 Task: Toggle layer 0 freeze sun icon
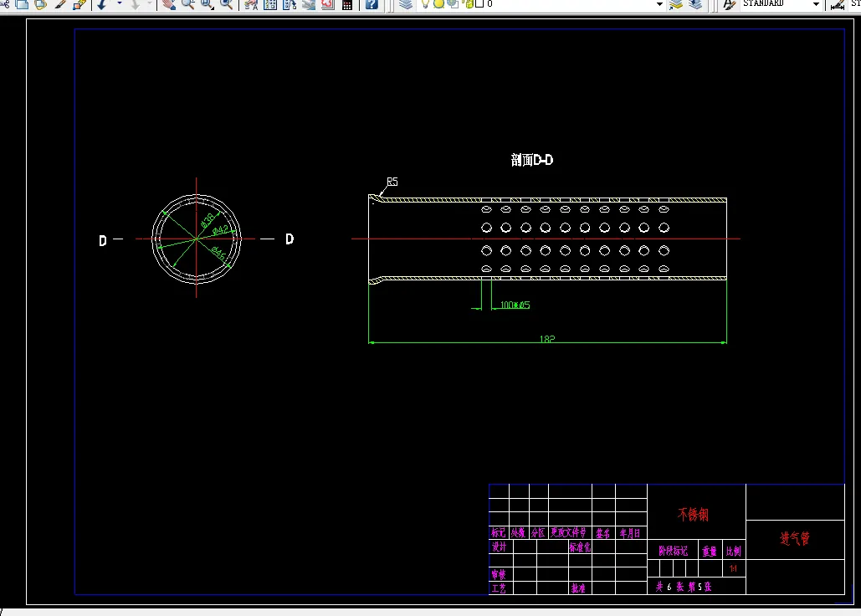[438, 4]
